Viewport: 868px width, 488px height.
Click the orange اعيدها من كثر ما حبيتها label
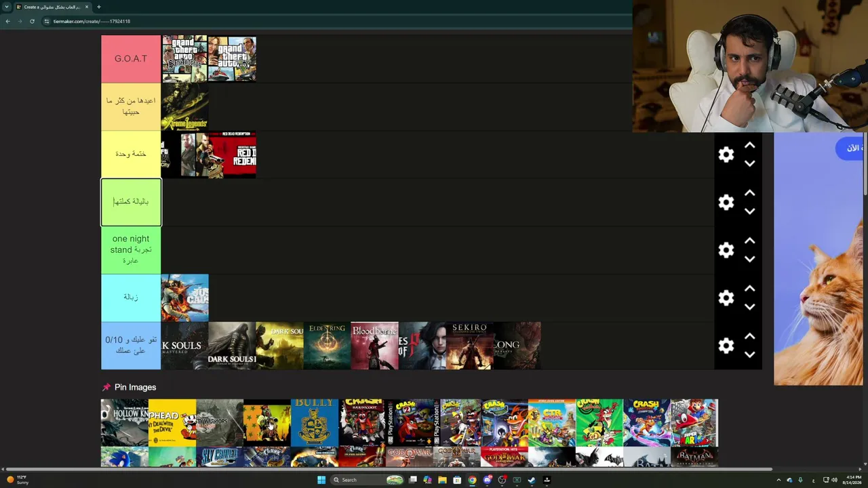(131, 106)
